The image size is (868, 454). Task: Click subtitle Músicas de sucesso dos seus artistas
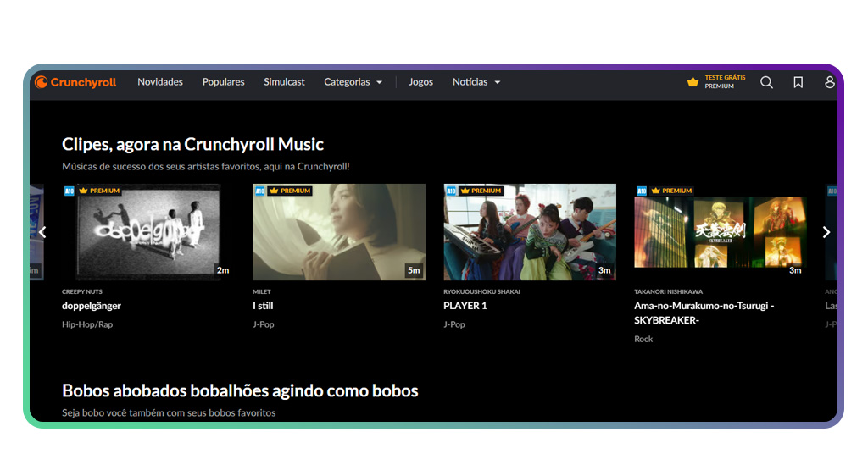tap(205, 167)
